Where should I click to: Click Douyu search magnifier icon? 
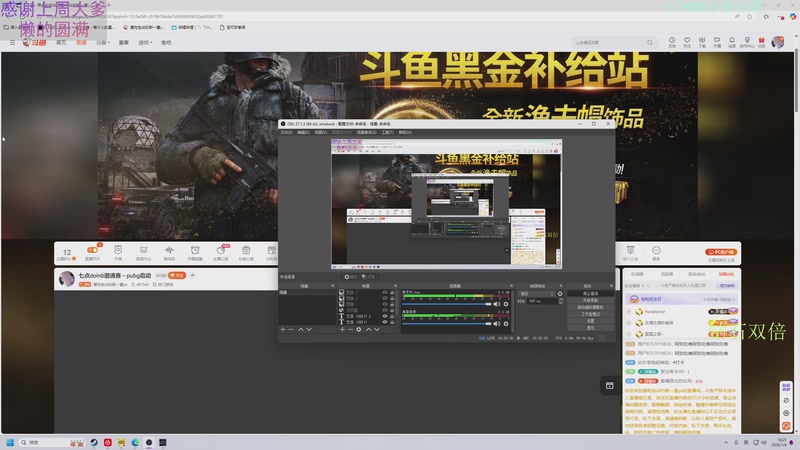tap(649, 42)
